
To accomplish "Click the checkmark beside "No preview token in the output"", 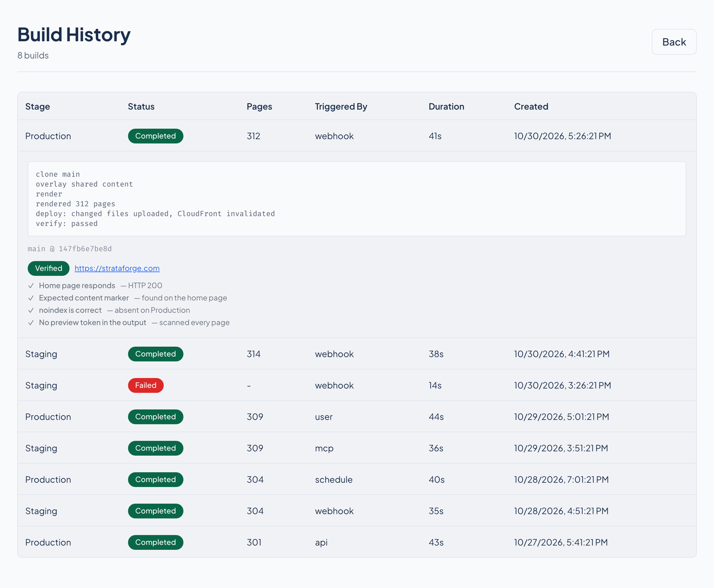I will point(31,323).
